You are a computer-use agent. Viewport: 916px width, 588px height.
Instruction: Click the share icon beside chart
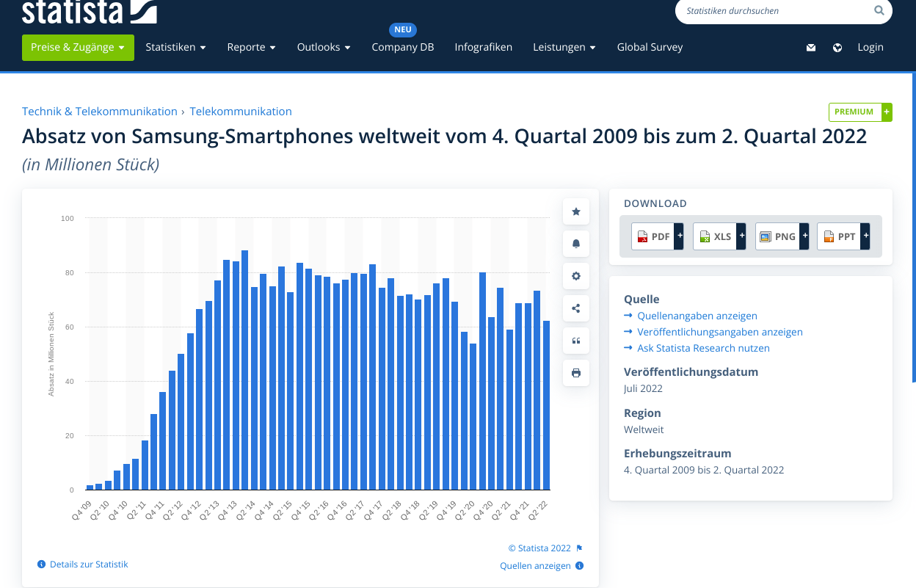pyautogui.click(x=576, y=308)
